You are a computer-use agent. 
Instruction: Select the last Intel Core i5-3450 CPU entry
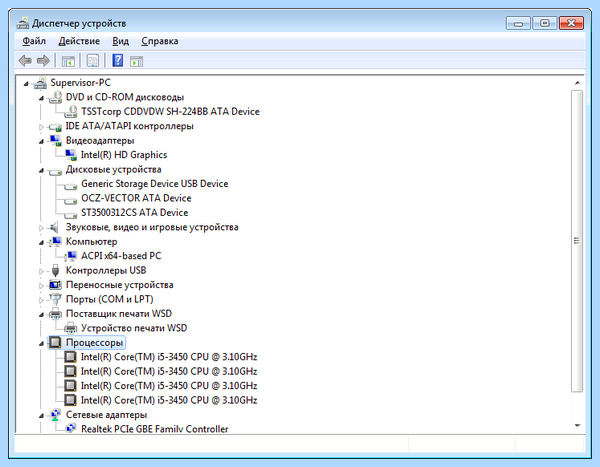coord(169,400)
